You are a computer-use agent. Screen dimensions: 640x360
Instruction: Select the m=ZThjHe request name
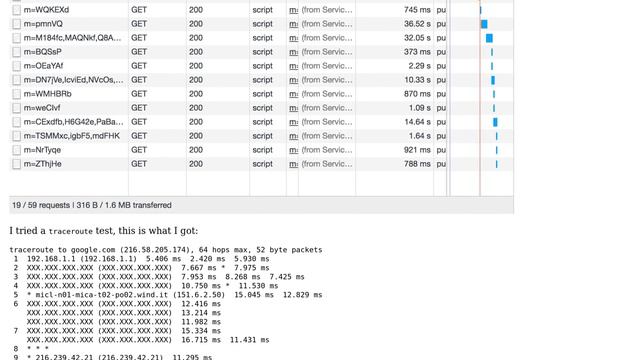click(42, 164)
